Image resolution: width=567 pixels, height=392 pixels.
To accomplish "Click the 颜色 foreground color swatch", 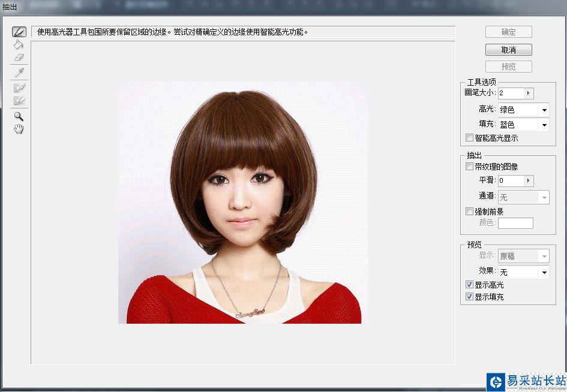I will tap(515, 224).
